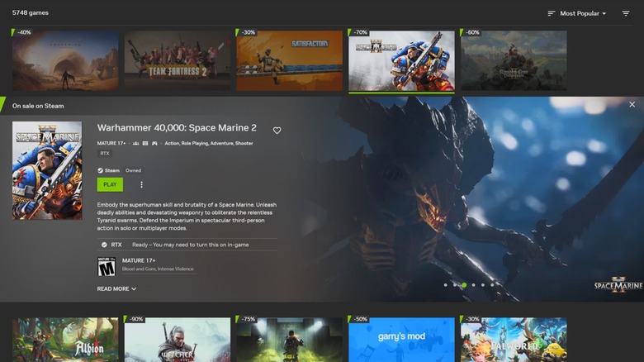Viewport: 644px width, 362px height.
Task: Click the 'Action, Role Playing, Adventure, Shooter' genres text
Action: coord(209,143)
